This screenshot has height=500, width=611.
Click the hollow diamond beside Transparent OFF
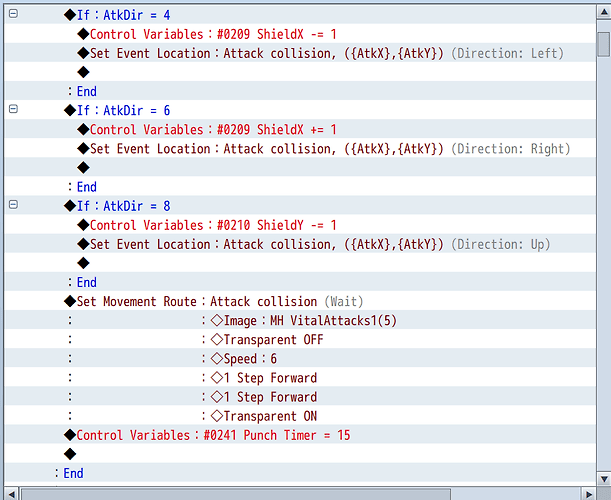(217, 339)
